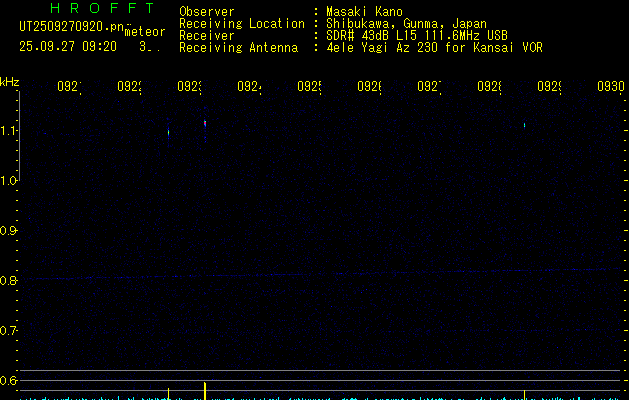Select the UT2509270920 filename label
The height and width of the screenshot is (400, 629).
click(72, 27)
